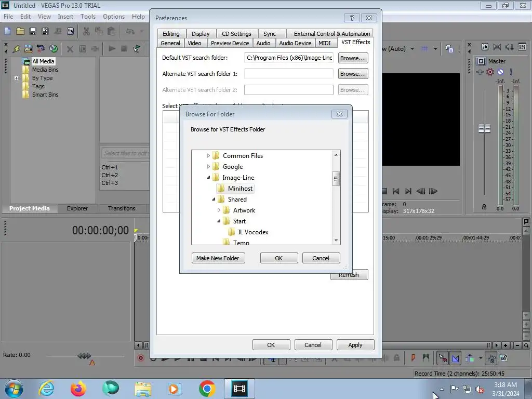Click the Dim Output speaker icon
Viewport: 532px width, 399px height.
click(509, 47)
